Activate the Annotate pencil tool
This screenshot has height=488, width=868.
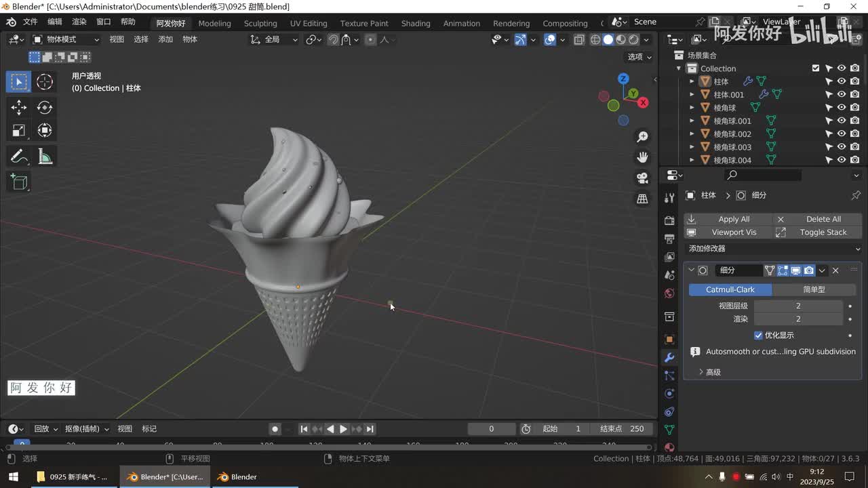[19, 157]
